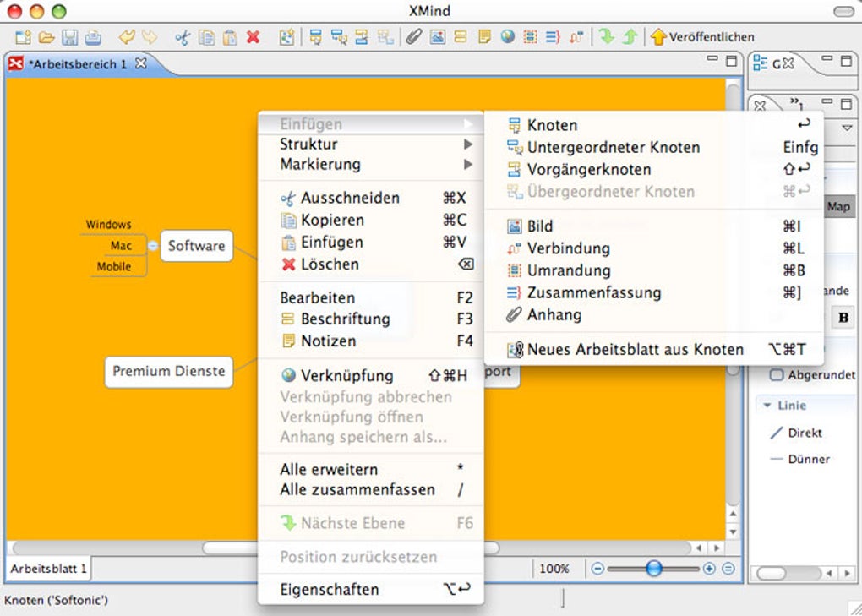Click the scissors cut icon in toolbar
Viewport: 862px width, 616px height.
(183, 37)
